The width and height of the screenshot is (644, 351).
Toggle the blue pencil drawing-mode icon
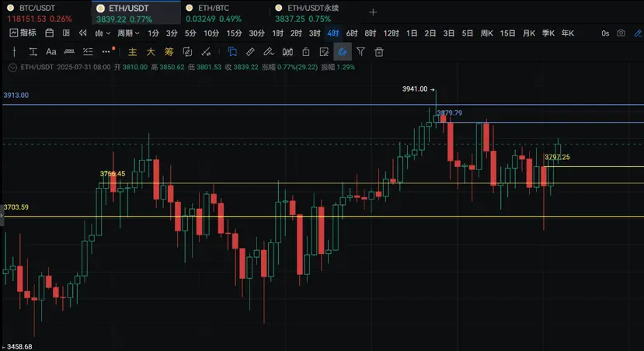pyautogui.click(x=639, y=33)
